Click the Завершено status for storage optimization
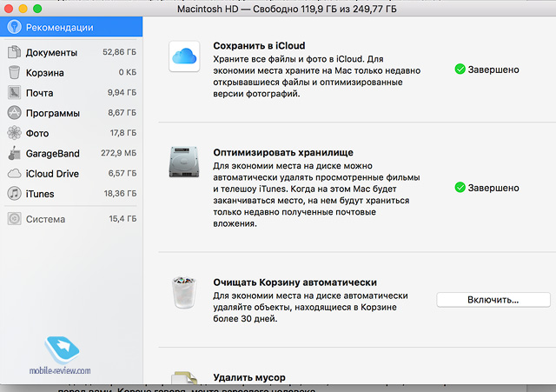Screen dimensions: 556x392 [493, 188]
